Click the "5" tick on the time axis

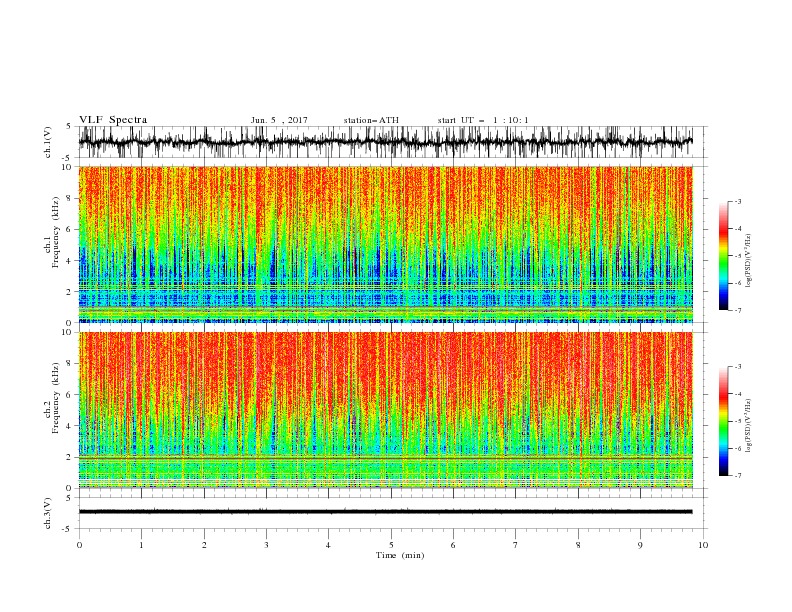pos(391,545)
